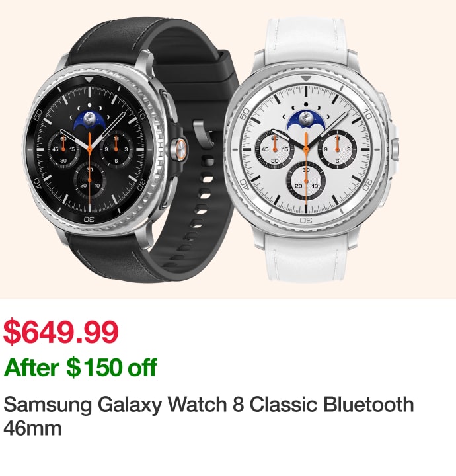Click the triangle marker atop white watch bezel
The height and width of the screenshot is (476, 456).
click(306, 79)
